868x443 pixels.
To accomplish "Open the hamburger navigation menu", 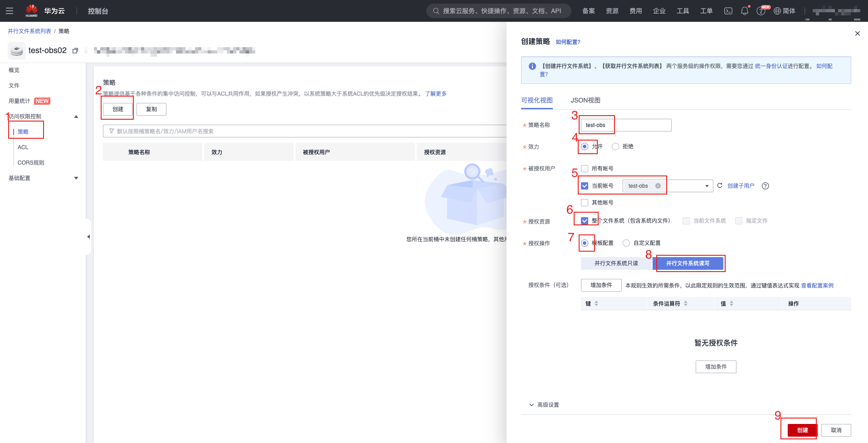I will 10,11.
